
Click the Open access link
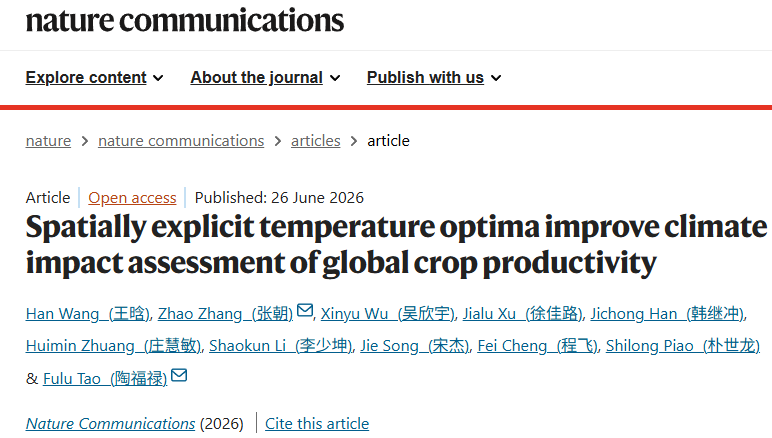pyautogui.click(x=132, y=198)
